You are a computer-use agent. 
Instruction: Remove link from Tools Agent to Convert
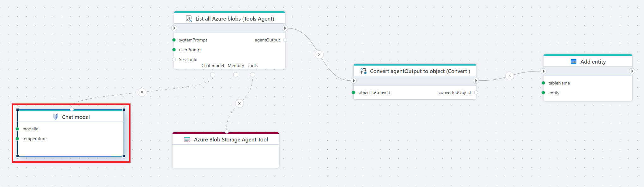(x=319, y=55)
